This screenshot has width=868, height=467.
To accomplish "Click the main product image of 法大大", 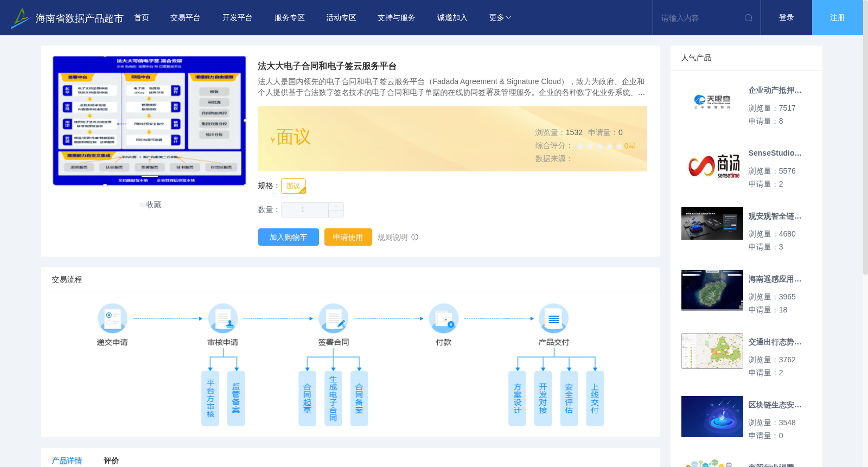I will 149,121.
